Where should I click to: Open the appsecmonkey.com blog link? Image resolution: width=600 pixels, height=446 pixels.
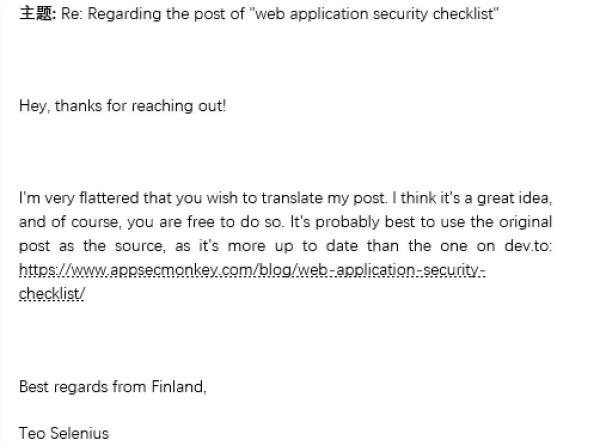click(252, 270)
